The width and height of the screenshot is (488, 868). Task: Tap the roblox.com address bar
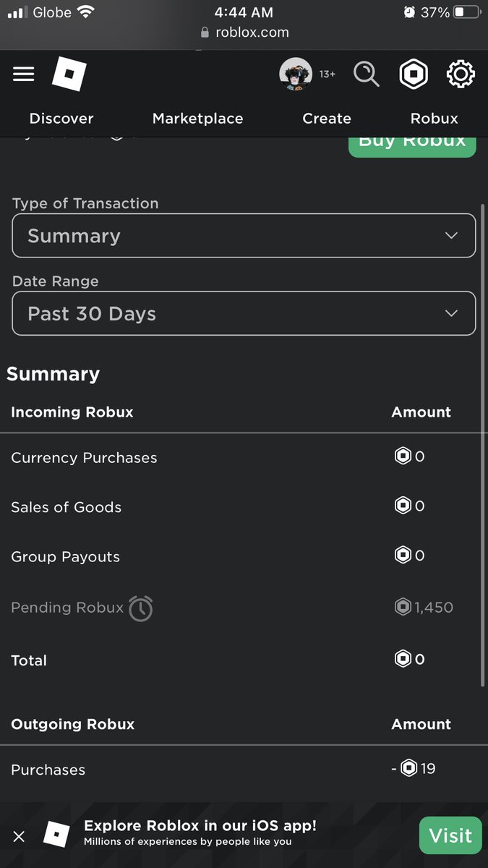click(244, 33)
